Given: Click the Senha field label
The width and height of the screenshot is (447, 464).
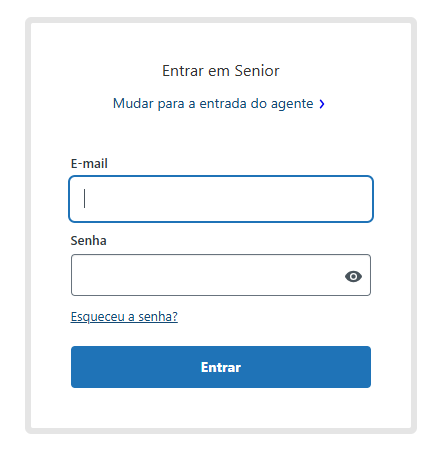Looking at the screenshot, I should coord(88,241).
